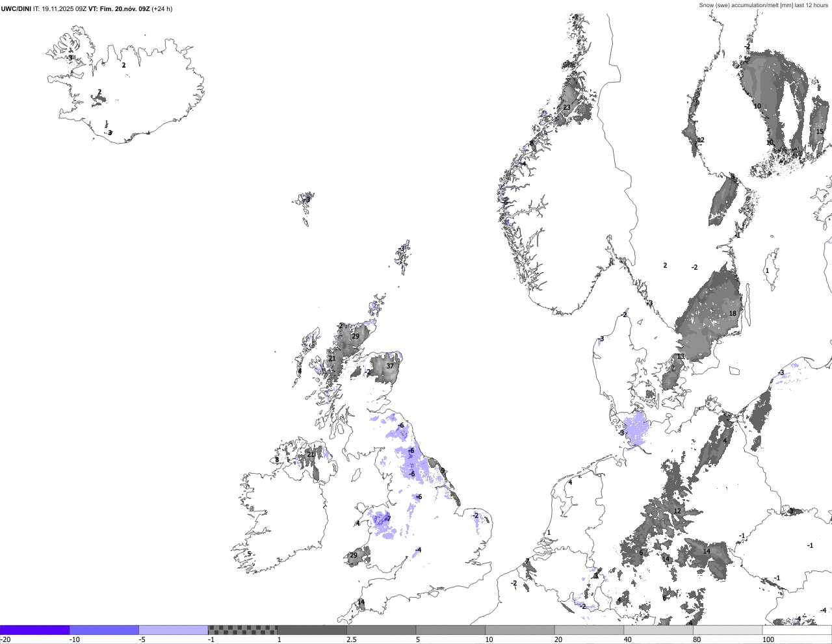Image resolution: width=832 pixels, height=644 pixels.
Task: Click the '18' value over eastern Sweden
Action: point(733,313)
